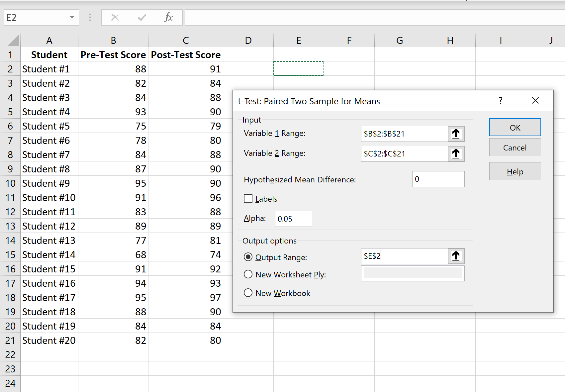
Task: Click the 'Pre-Test Score' header cell
Action: pos(113,54)
